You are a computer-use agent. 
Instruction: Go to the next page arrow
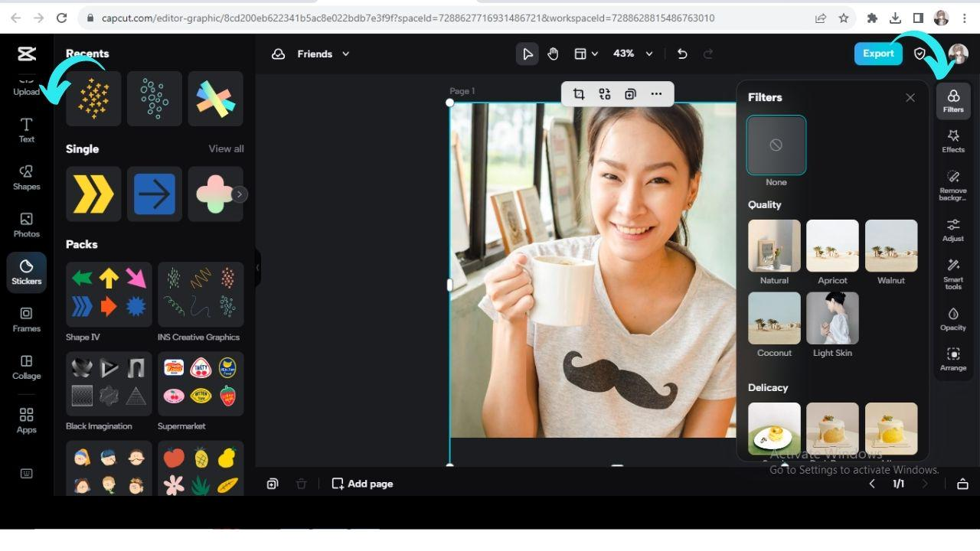[x=925, y=484]
